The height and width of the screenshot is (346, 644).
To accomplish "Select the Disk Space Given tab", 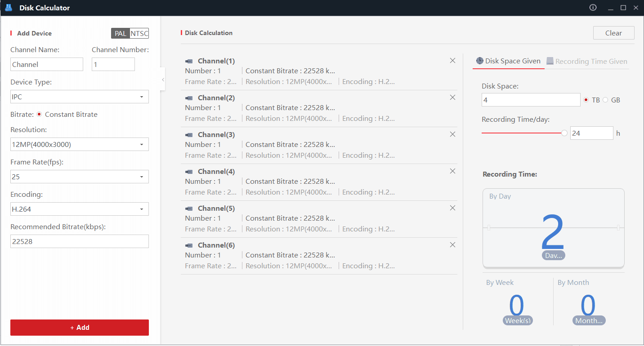I will point(508,61).
